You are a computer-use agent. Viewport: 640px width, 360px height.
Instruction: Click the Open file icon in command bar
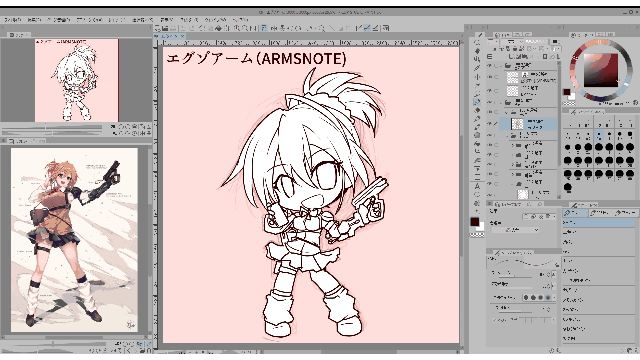(x=165, y=28)
